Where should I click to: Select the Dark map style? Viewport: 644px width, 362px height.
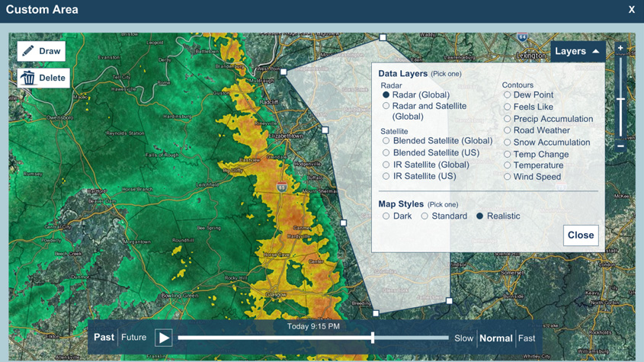[386, 216]
